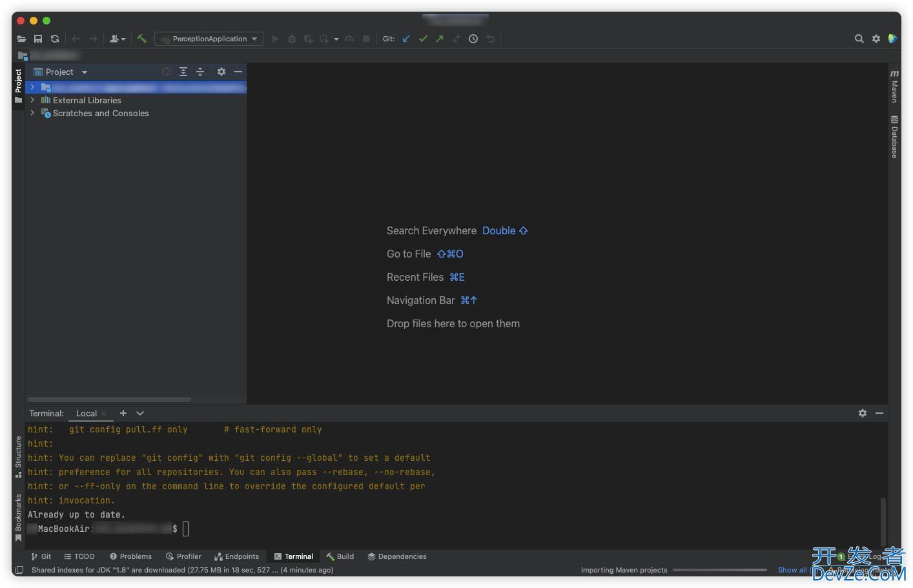Run with coverage icon

[309, 39]
